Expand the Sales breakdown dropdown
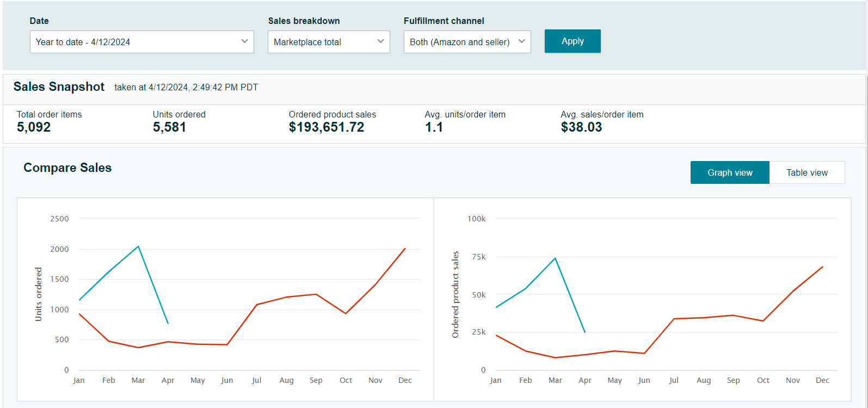The image size is (868, 408). point(329,42)
